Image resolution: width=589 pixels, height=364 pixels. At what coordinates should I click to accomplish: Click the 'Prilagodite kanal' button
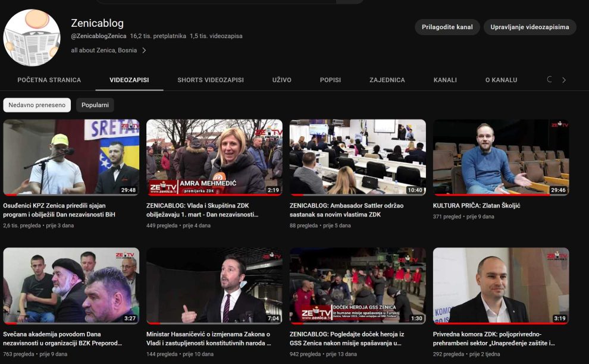tap(447, 27)
